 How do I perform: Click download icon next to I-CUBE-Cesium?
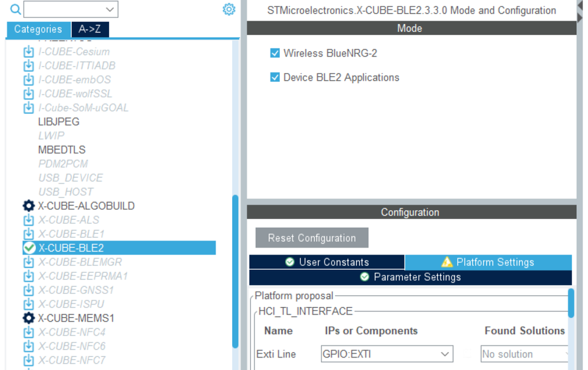point(28,52)
